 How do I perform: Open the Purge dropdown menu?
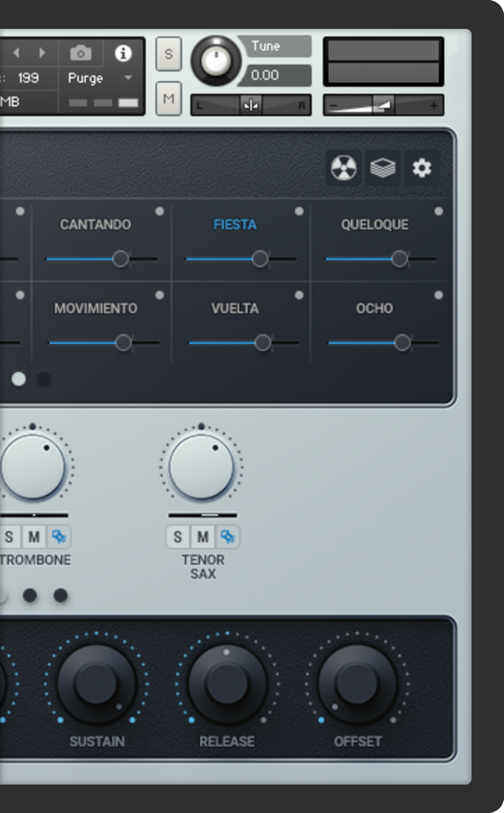pos(100,78)
